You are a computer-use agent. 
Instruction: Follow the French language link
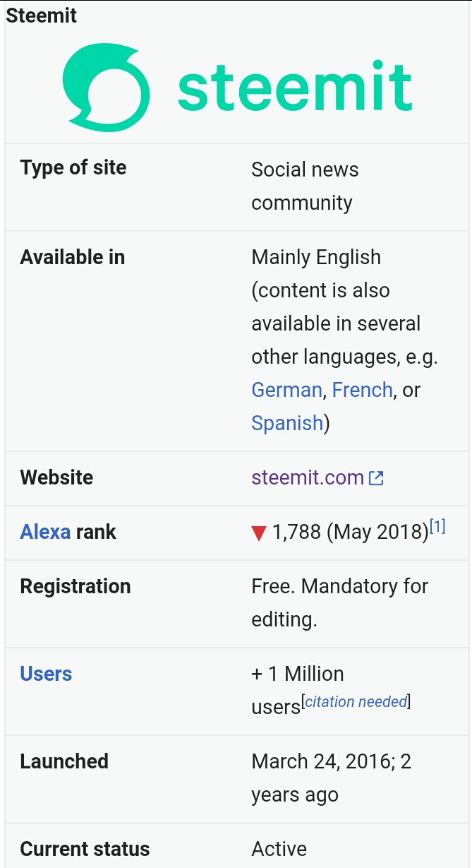363,390
